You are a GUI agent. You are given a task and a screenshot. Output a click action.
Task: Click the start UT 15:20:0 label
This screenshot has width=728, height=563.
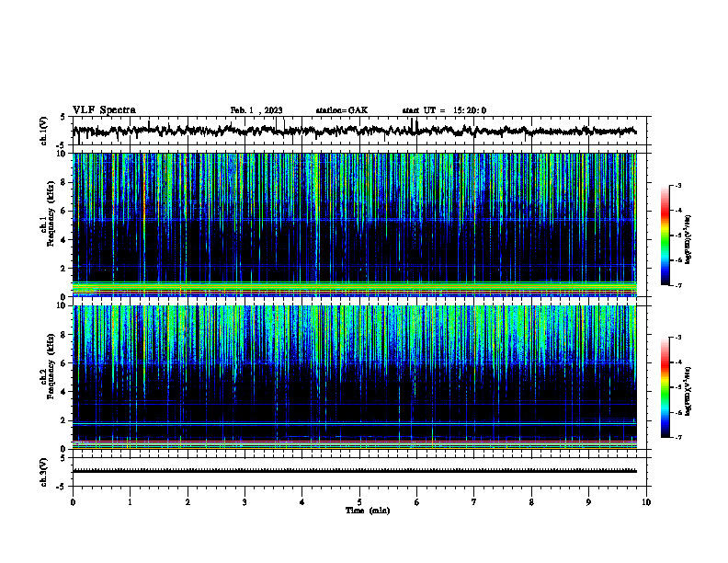[x=444, y=110]
